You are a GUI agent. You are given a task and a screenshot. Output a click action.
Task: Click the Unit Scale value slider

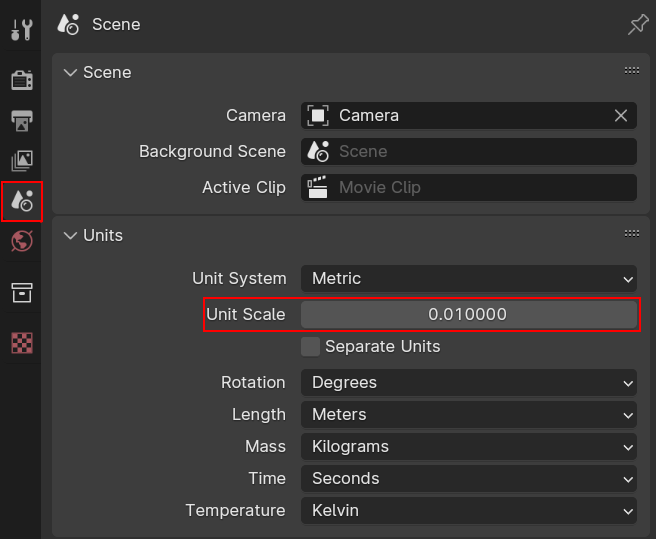pyautogui.click(x=469, y=315)
